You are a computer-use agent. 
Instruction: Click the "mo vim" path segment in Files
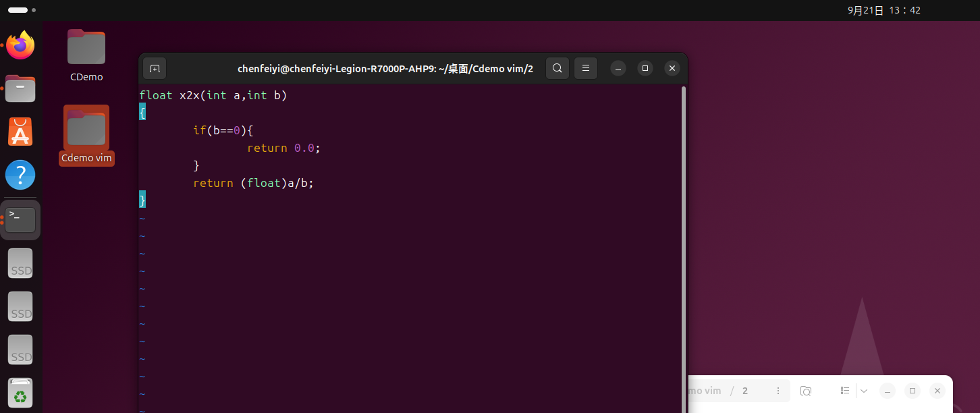705,391
